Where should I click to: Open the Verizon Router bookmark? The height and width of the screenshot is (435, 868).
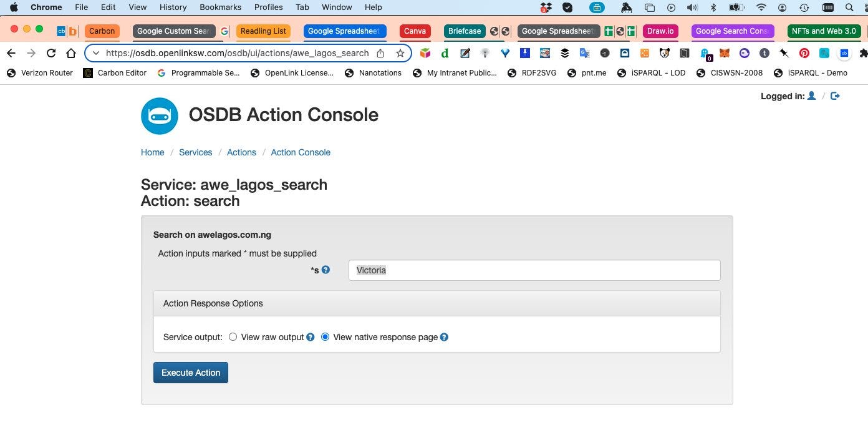click(x=40, y=73)
